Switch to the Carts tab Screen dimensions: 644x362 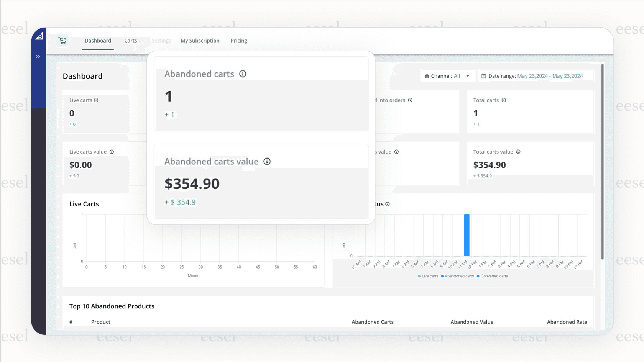tap(130, 41)
